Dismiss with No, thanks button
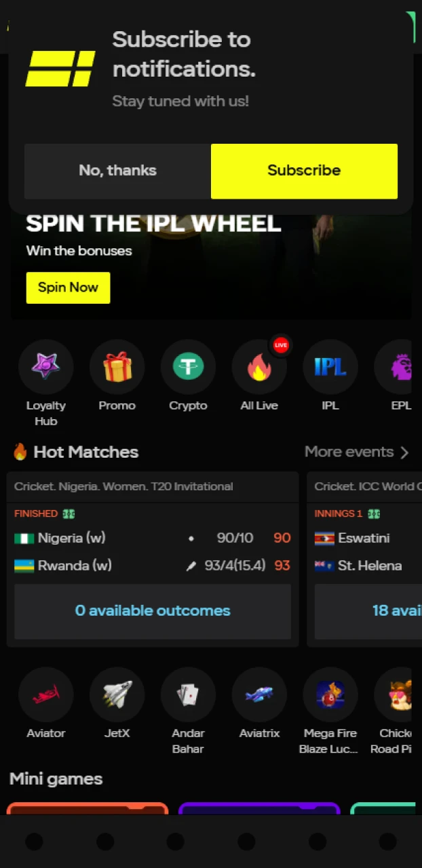The image size is (422, 868). [x=117, y=171]
